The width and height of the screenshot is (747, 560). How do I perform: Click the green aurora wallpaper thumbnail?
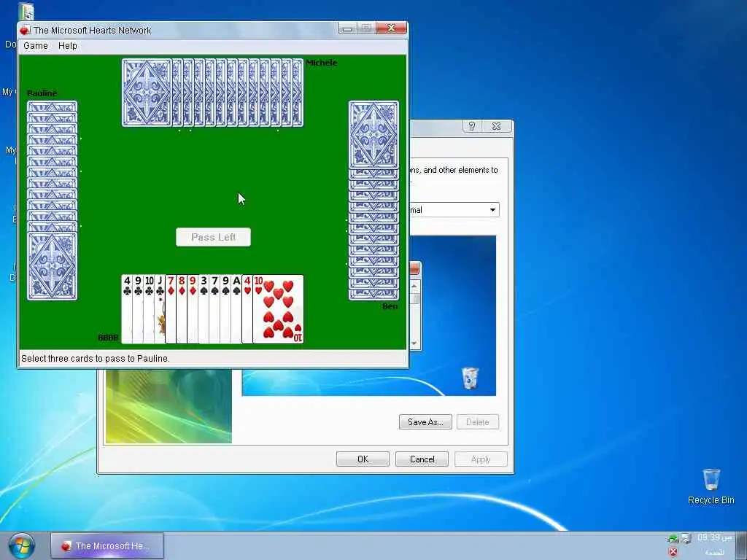(x=169, y=406)
